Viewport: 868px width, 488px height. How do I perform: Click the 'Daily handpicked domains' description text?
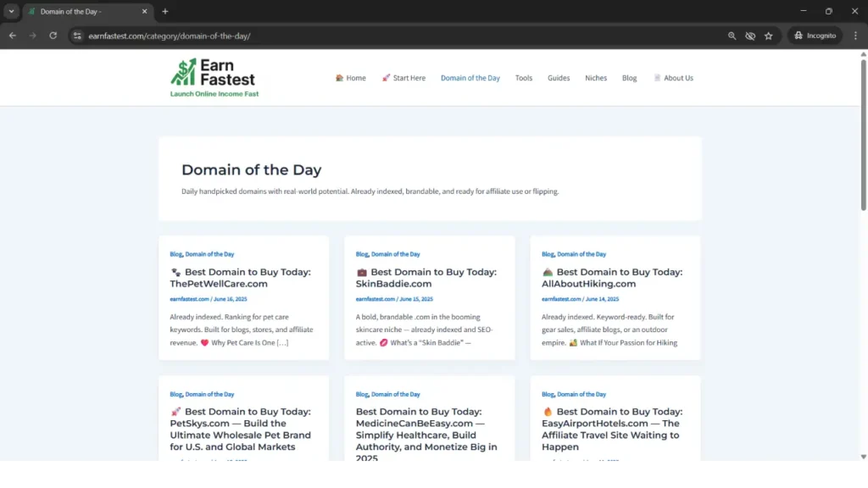370,191
